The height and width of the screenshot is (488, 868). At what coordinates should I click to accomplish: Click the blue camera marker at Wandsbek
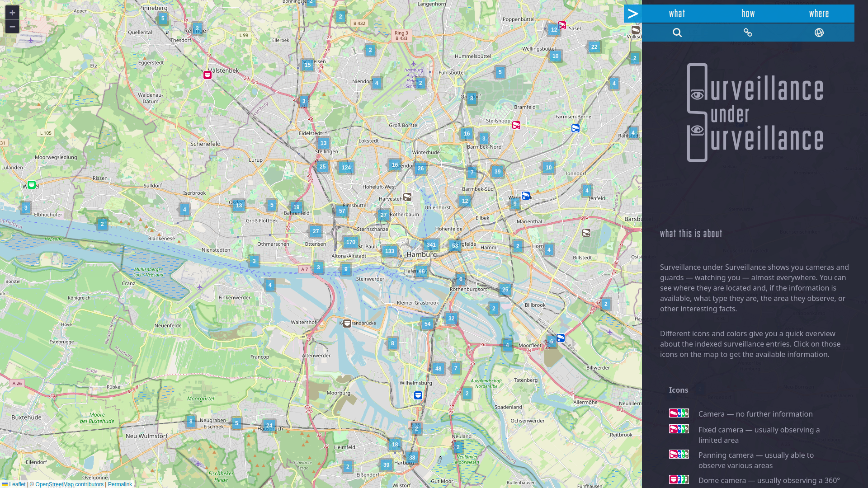point(525,196)
